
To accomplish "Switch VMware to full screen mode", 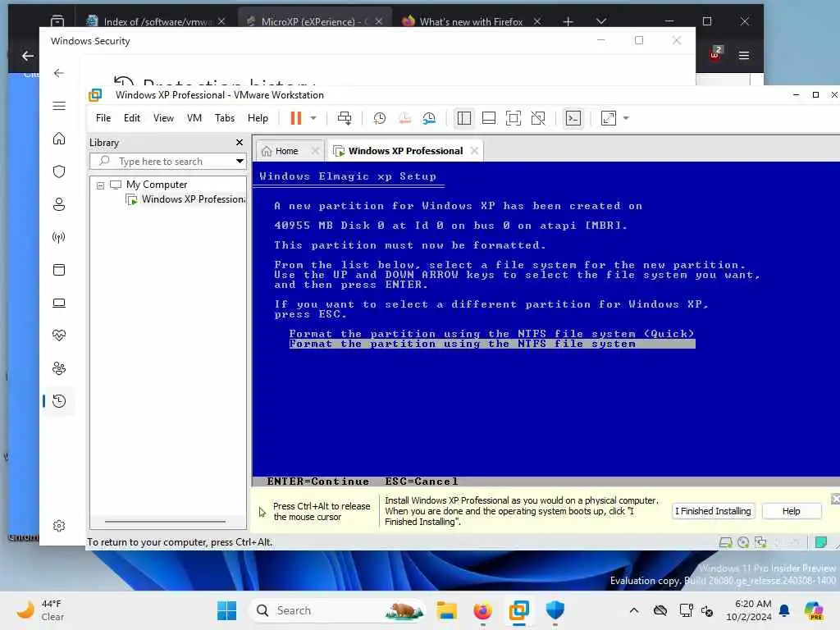I will click(514, 118).
